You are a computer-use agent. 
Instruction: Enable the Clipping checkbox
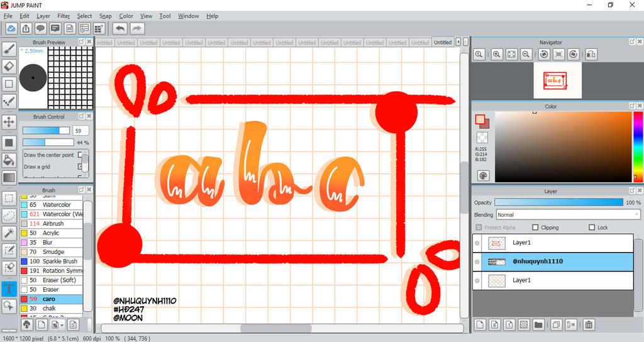click(535, 227)
